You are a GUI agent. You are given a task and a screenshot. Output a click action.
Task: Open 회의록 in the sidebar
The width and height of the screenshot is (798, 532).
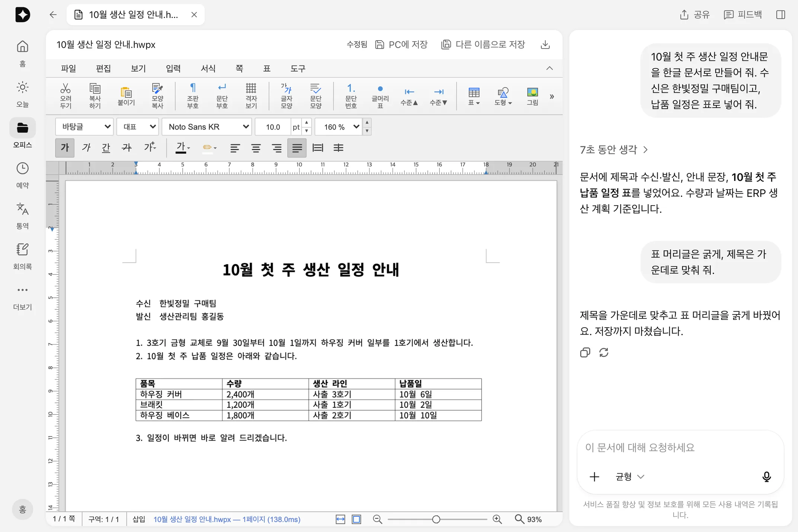[x=22, y=256]
